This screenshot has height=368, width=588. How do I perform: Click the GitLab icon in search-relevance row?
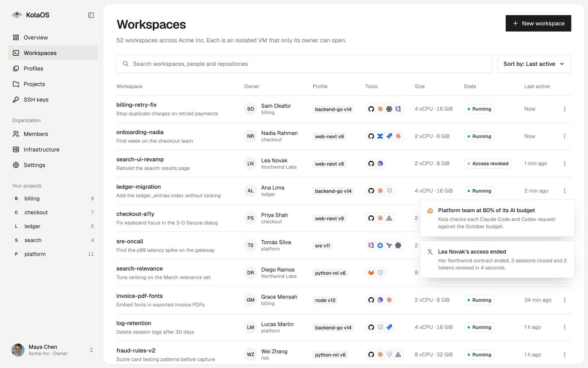(x=371, y=273)
